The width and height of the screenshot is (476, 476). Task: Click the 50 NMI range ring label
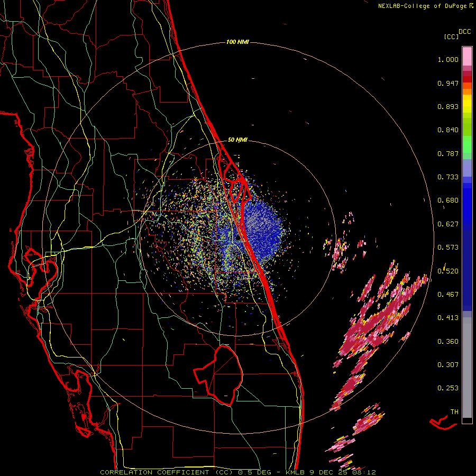pyautogui.click(x=237, y=140)
